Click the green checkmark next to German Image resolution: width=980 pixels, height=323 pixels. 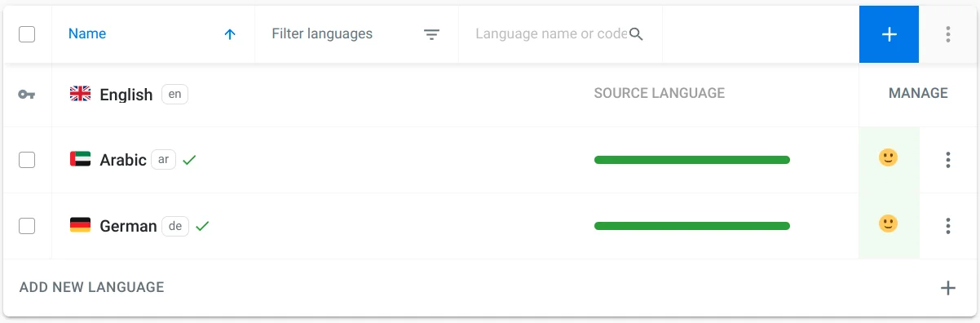(x=202, y=226)
